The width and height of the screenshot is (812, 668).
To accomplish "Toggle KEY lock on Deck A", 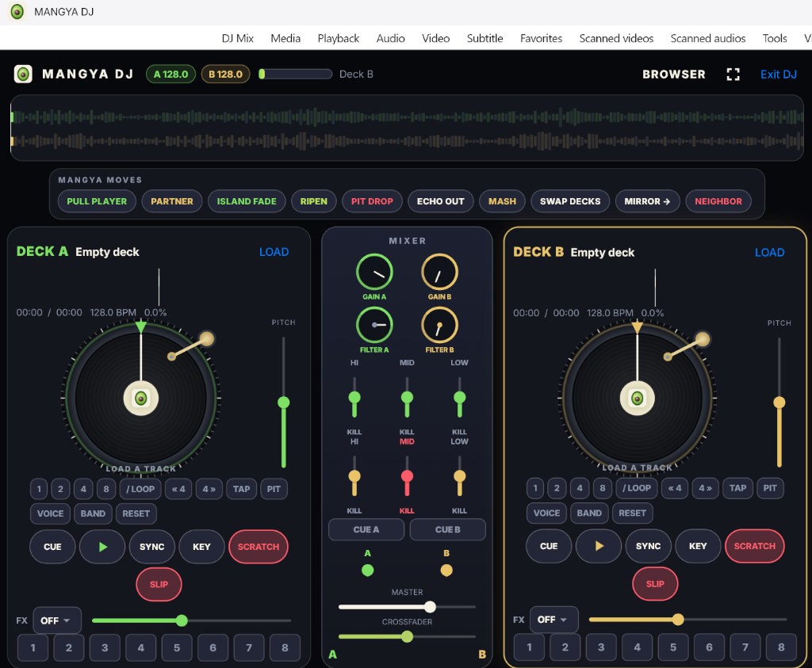I will click(x=201, y=547).
